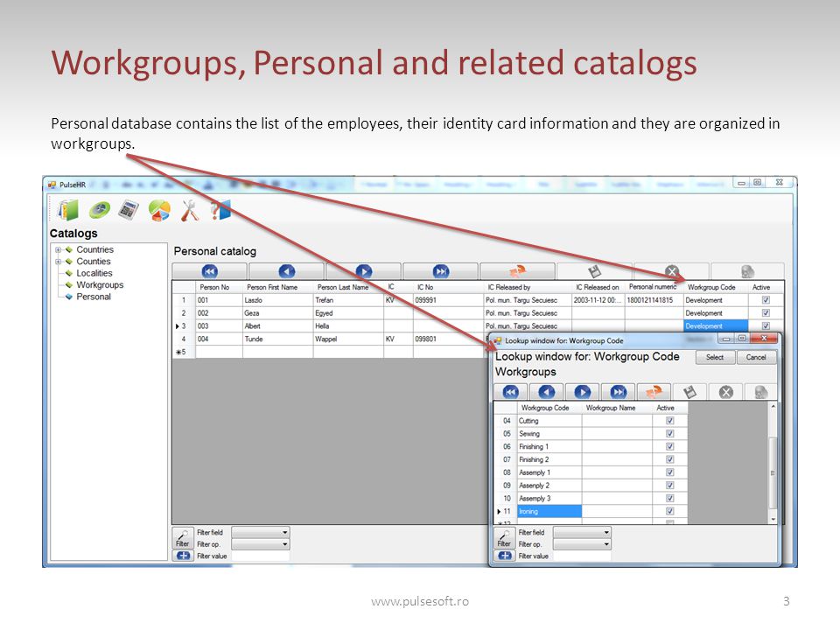Open the calculator toolbar icon
Viewport: 840px width, 630px height.
[129, 210]
